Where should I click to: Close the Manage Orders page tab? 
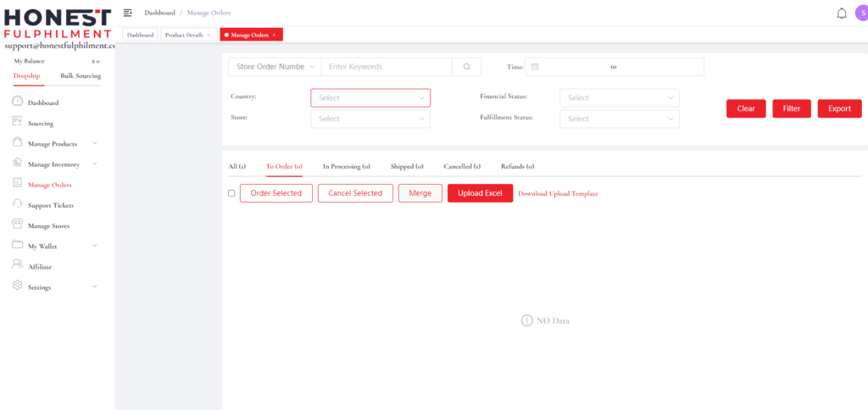[x=274, y=35]
